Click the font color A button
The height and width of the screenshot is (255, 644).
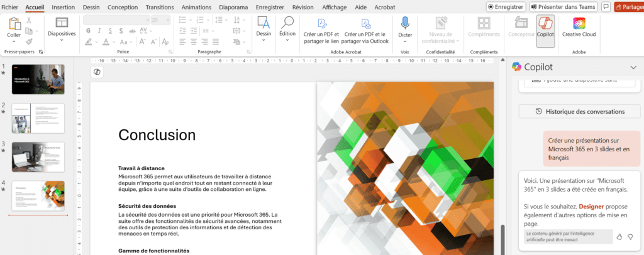pyautogui.click(x=106, y=42)
